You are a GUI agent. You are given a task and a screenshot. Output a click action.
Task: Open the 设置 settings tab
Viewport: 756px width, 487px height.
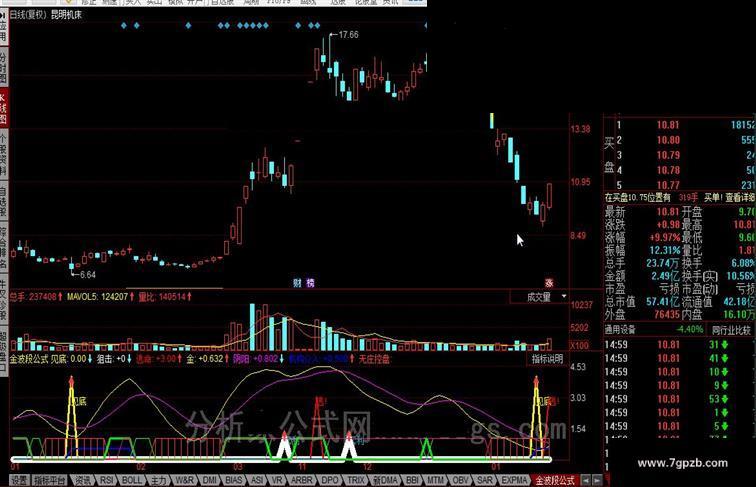[x=19, y=480]
